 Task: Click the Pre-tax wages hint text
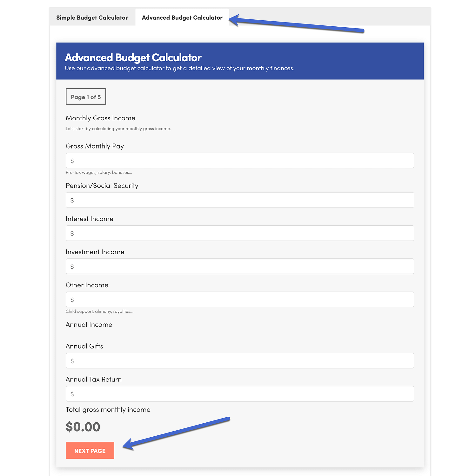(x=99, y=172)
